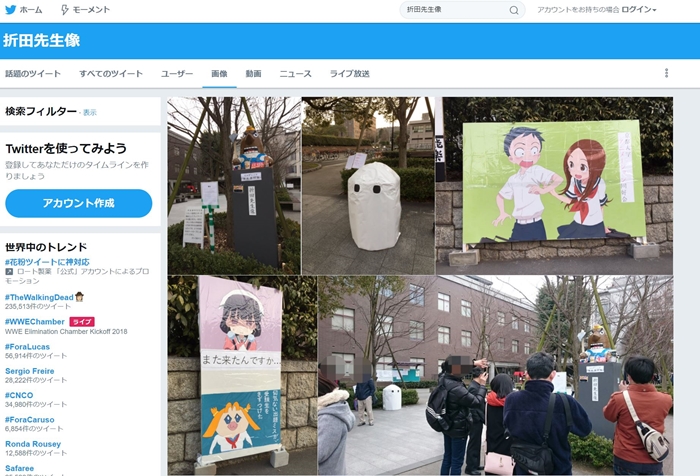The width and height of the screenshot is (700, 476).
Task: Select the ライブ放送 tab
Action: pyautogui.click(x=350, y=74)
